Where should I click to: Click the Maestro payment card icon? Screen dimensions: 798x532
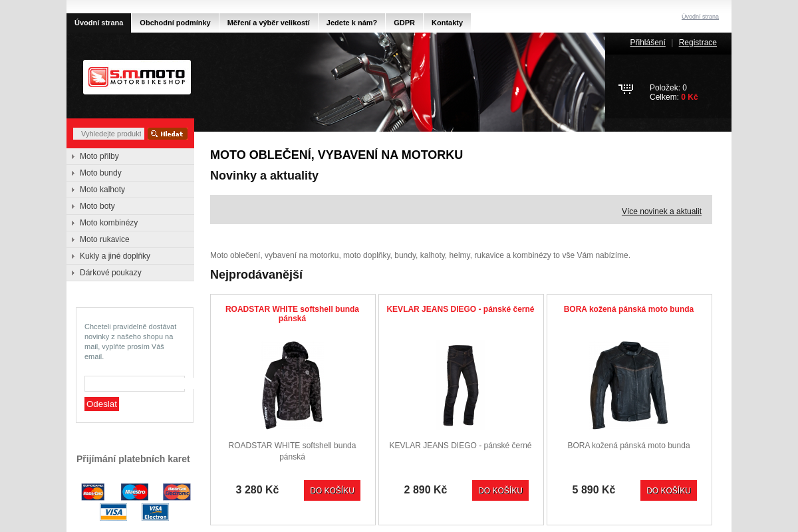(134, 492)
